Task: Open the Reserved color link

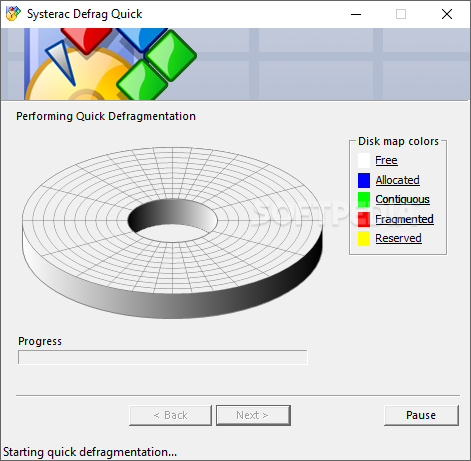Action: pyautogui.click(x=398, y=238)
